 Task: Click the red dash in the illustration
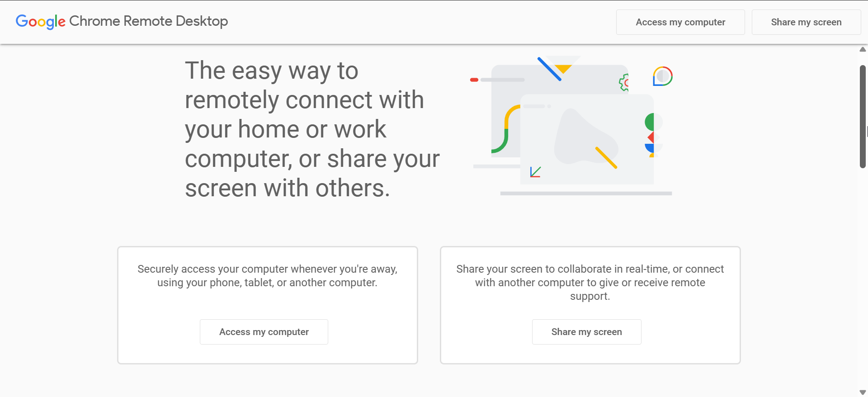[474, 80]
